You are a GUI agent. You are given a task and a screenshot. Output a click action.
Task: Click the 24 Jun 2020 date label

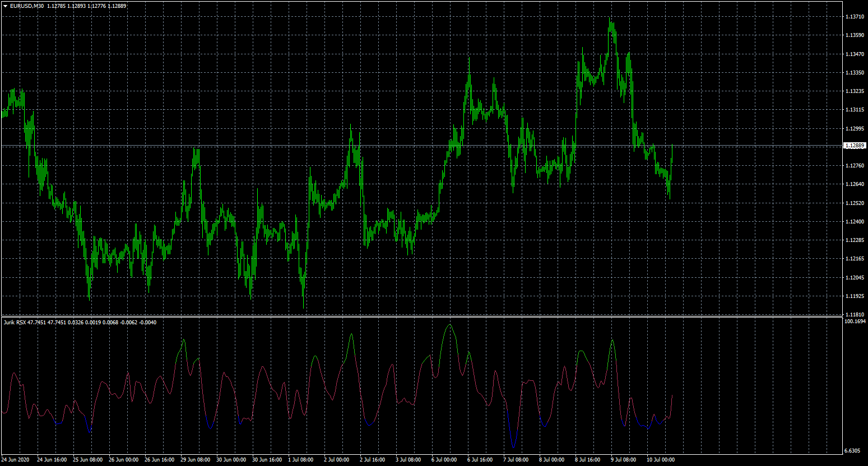pyautogui.click(x=16, y=460)
